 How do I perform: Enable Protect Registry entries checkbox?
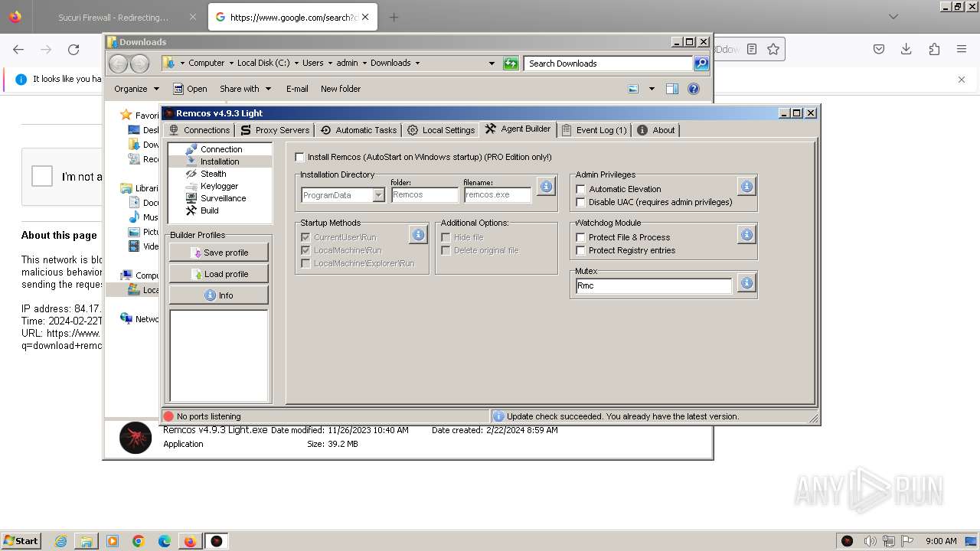point(580,250)
